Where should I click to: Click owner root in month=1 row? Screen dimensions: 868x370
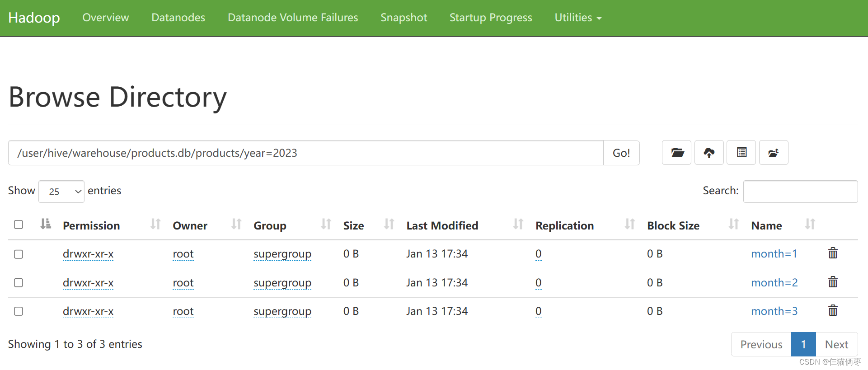183,254
